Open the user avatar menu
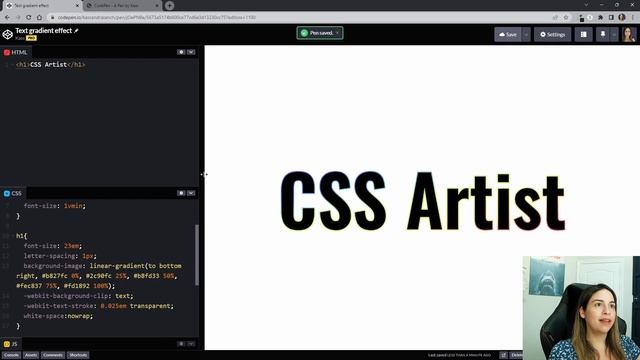This screenshot has height=360, width=640. click(628, 35)
